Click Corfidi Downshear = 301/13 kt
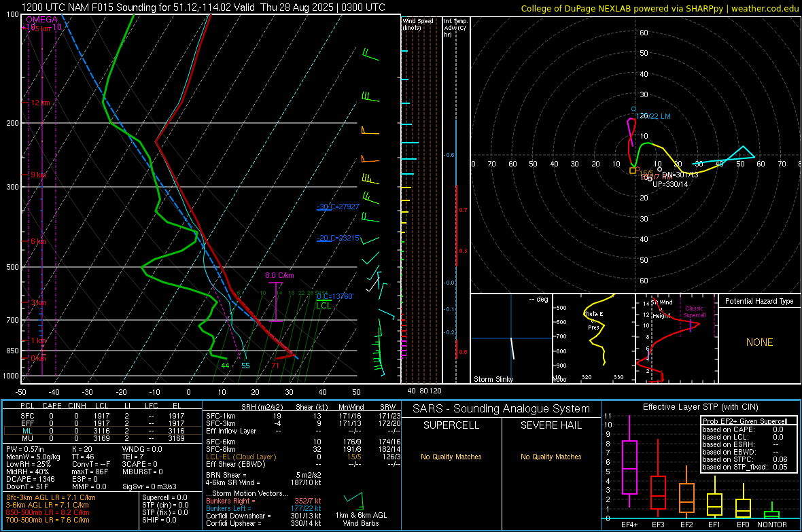The width and height of the screenshot is (802, 532). [264, 516]
